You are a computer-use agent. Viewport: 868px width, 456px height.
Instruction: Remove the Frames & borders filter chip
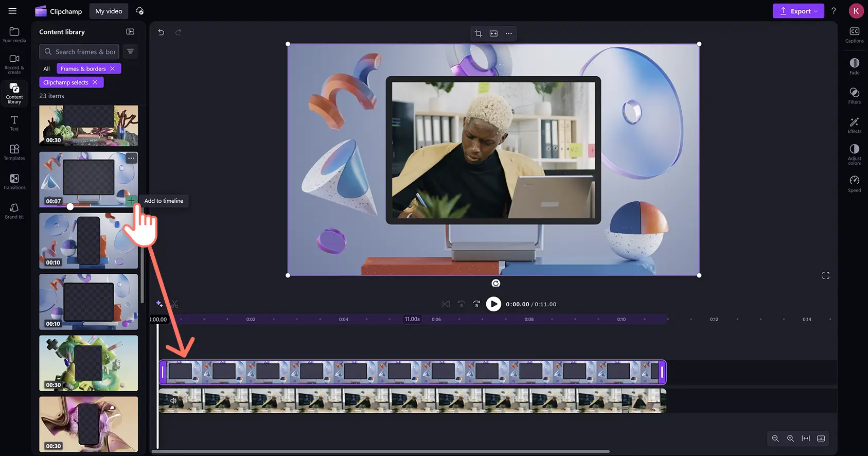[x=112, y=68]
